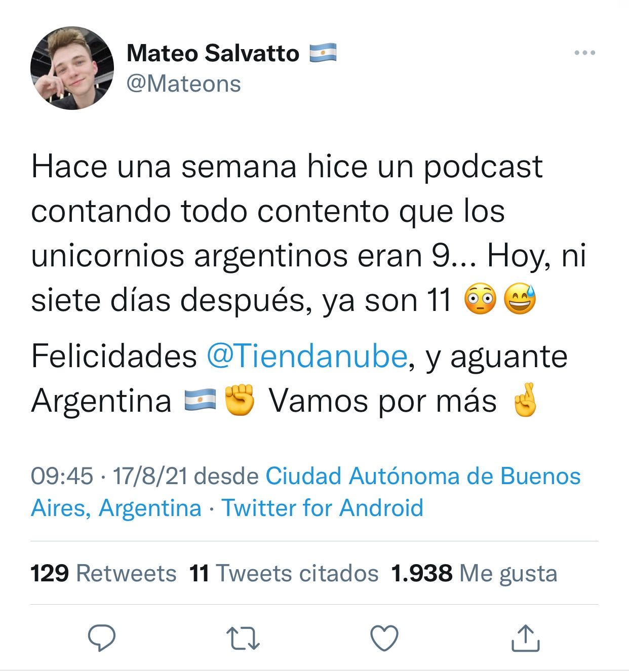Image resolution: width=629 pixels, height=672 pixels.
Task: Click the raised fist emoji
Action: click(x=240, y=400)
